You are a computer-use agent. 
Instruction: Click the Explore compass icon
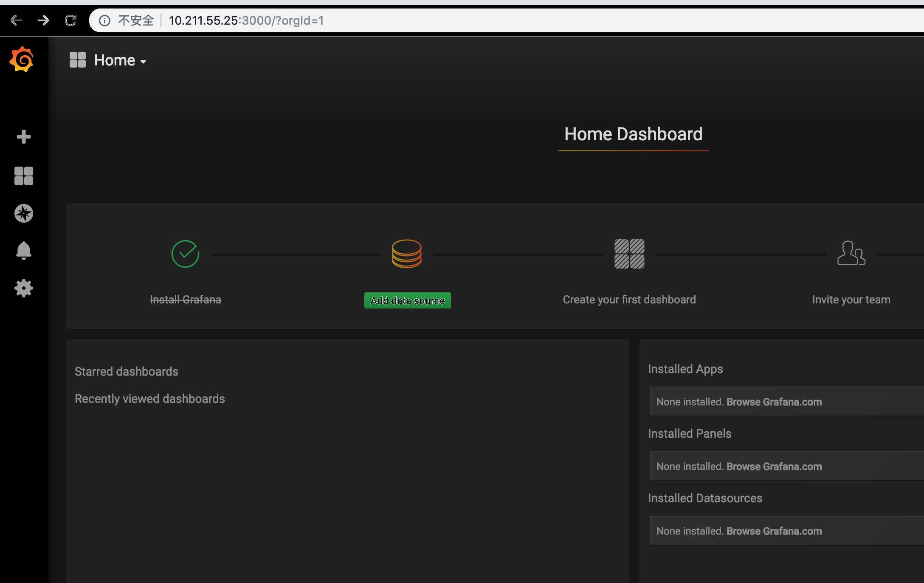[x=23, y=213]
